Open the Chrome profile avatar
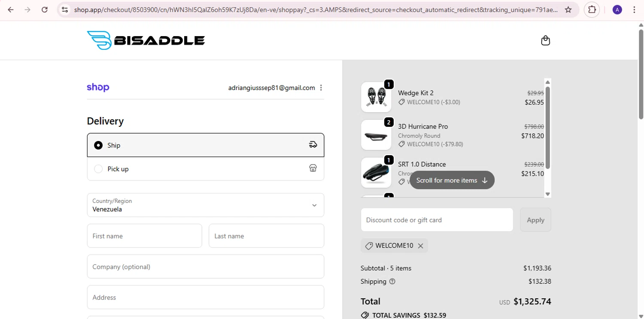The image size is (644, 319). (x=617, y=9)
